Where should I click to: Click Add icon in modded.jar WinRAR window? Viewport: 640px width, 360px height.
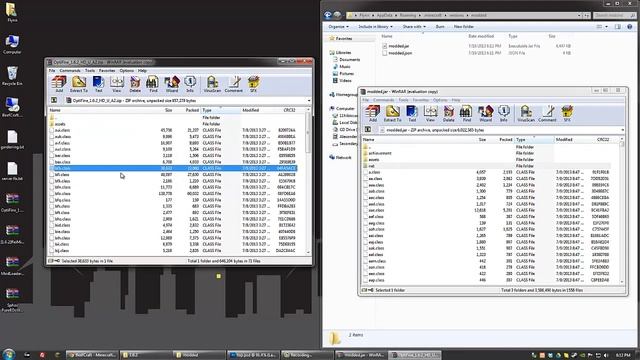(x=373, y=113)
